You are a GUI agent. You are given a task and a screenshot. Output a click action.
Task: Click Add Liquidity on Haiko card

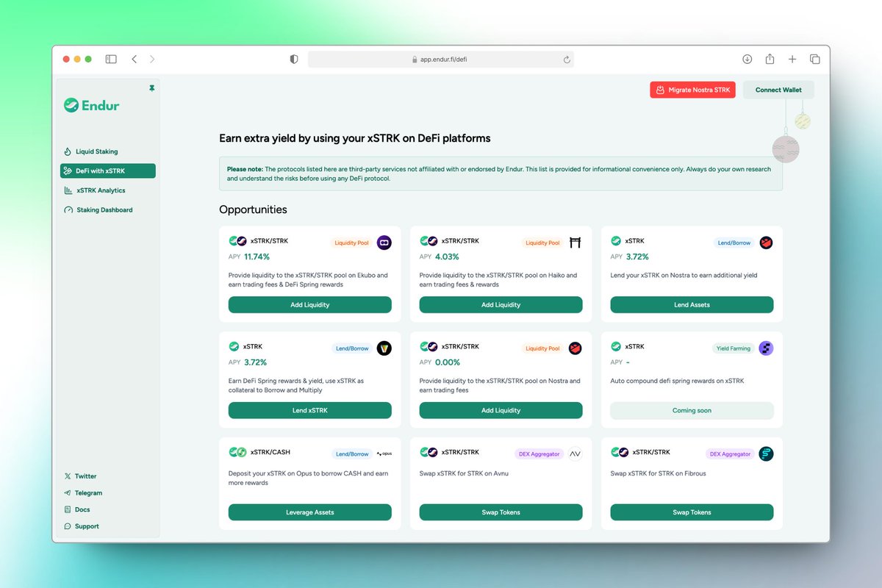tap(501, 305)
